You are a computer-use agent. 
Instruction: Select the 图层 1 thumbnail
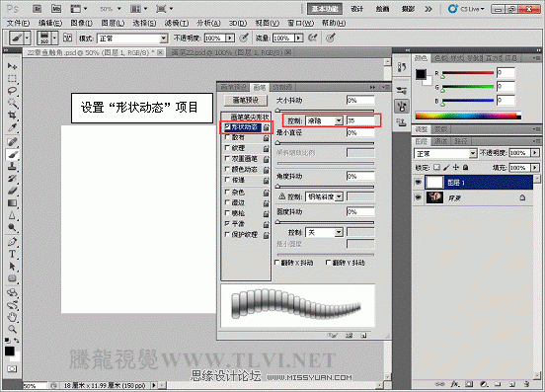coord(434,182)
